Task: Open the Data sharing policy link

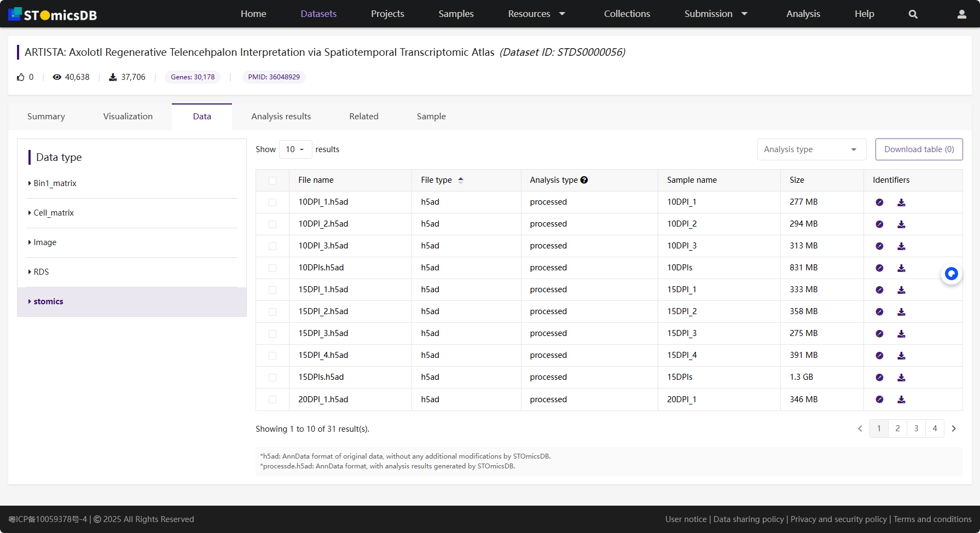Action: click(749, 519)
